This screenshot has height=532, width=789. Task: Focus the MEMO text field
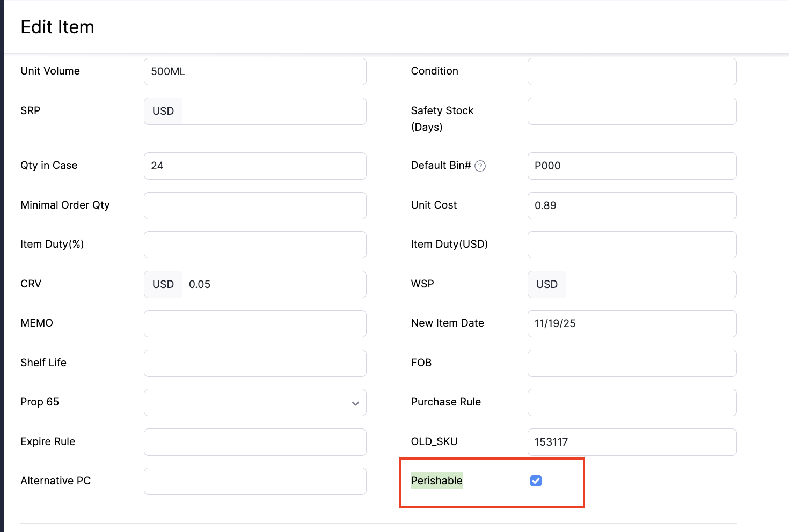tap(255, 324)
